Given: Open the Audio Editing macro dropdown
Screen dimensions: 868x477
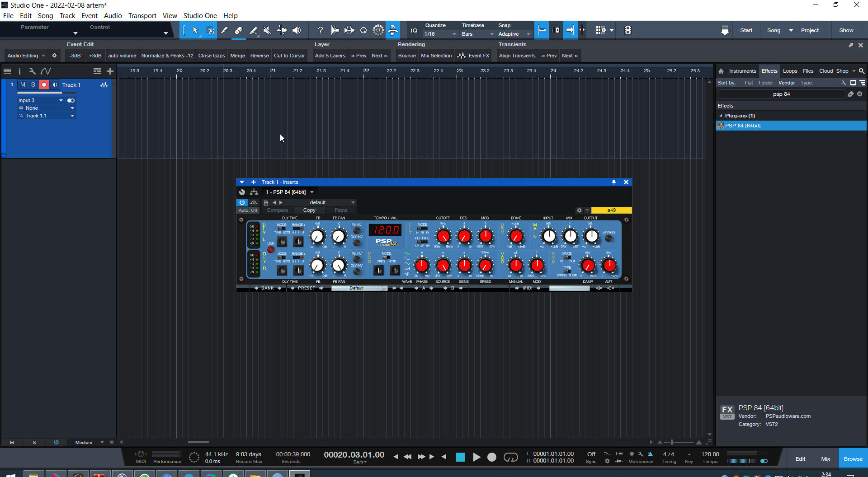Looking at the screenshot, I should (x=26, y=56).
